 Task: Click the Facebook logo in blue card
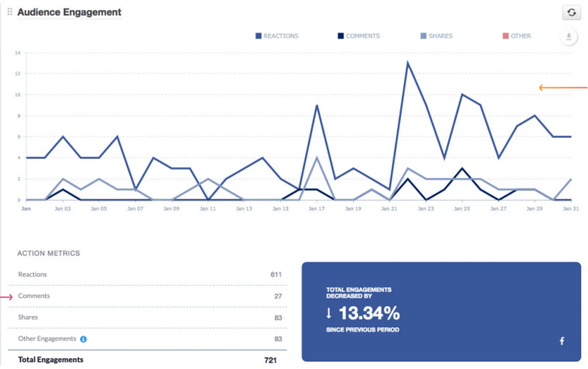(562, 341)
